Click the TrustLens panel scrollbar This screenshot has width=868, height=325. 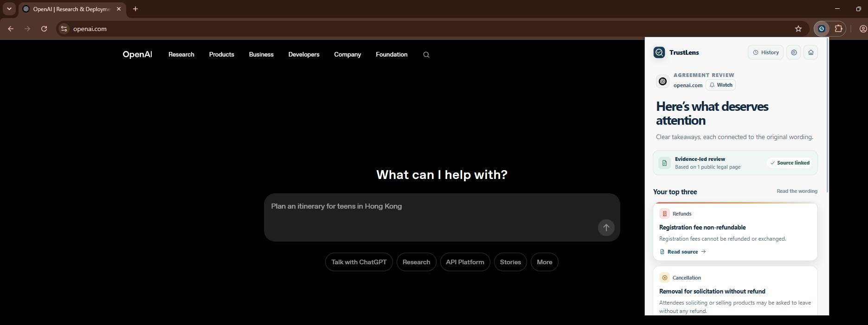[x=827, y=116]
